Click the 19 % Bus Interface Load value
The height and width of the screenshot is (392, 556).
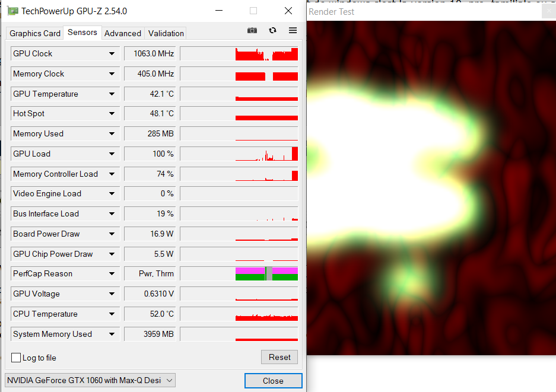tap(150, 213)
